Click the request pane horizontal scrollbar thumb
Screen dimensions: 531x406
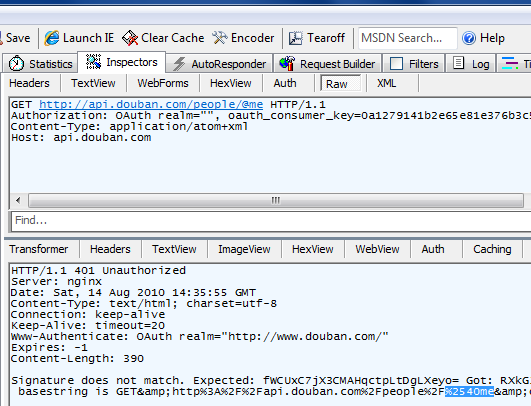coord(276,200)
